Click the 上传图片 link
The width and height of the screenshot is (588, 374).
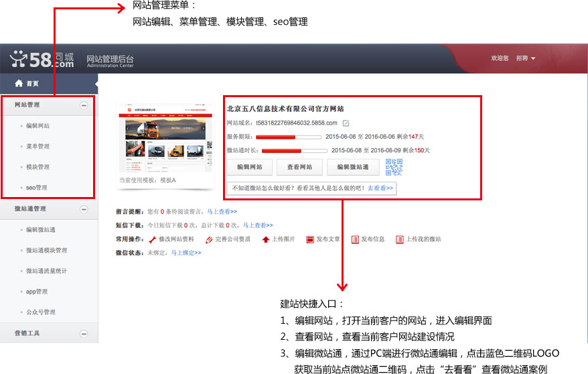click(283, 239)
